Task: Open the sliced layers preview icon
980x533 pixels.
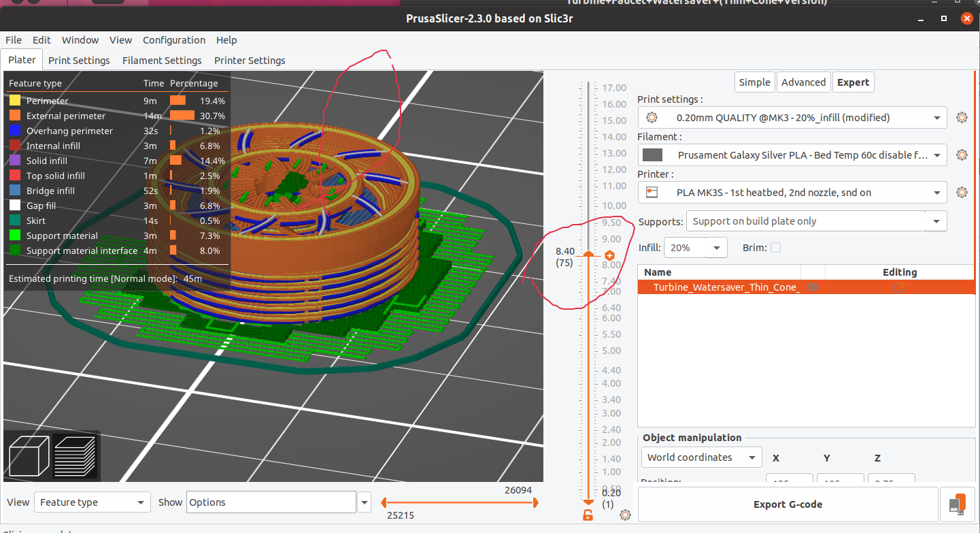Action: coord(76,456)
